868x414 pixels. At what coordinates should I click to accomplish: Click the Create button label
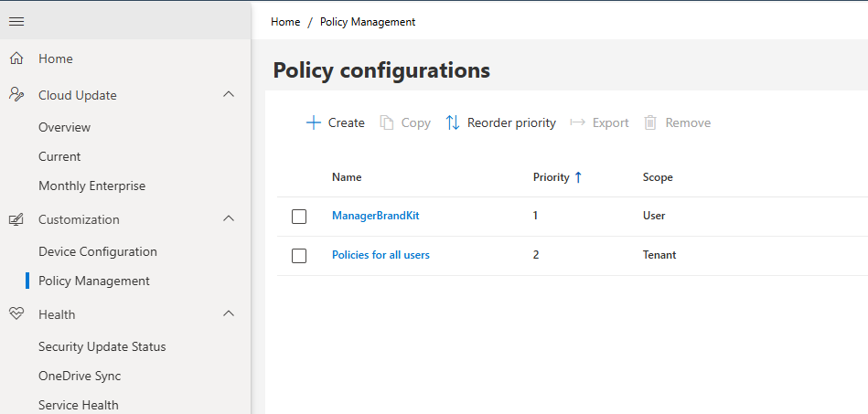(x=347, y=122)
